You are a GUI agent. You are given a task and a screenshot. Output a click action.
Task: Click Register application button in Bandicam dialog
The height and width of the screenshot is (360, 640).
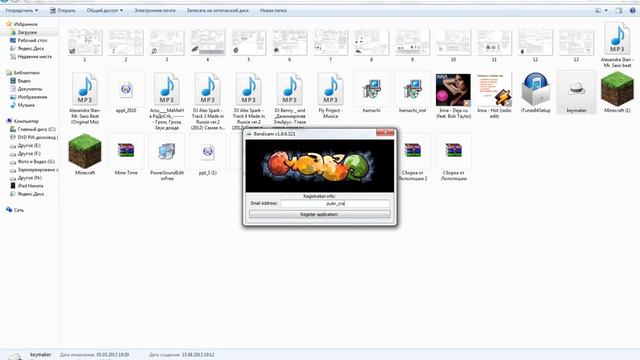click(320, 214)
